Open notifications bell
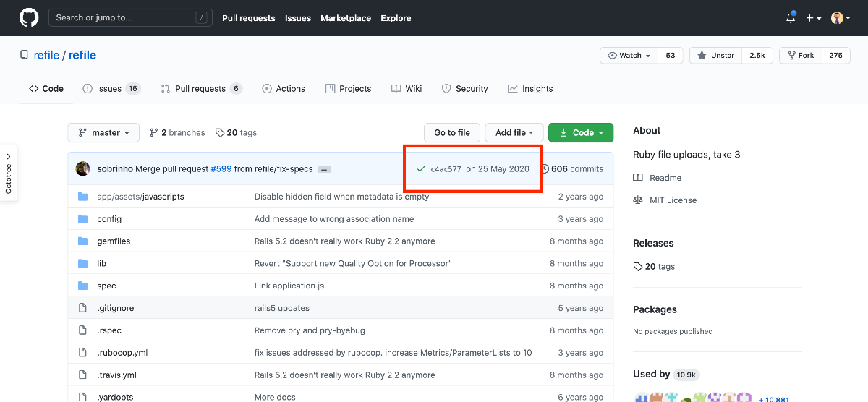Viewport: 868px width, 402px height. coord(791,18)
